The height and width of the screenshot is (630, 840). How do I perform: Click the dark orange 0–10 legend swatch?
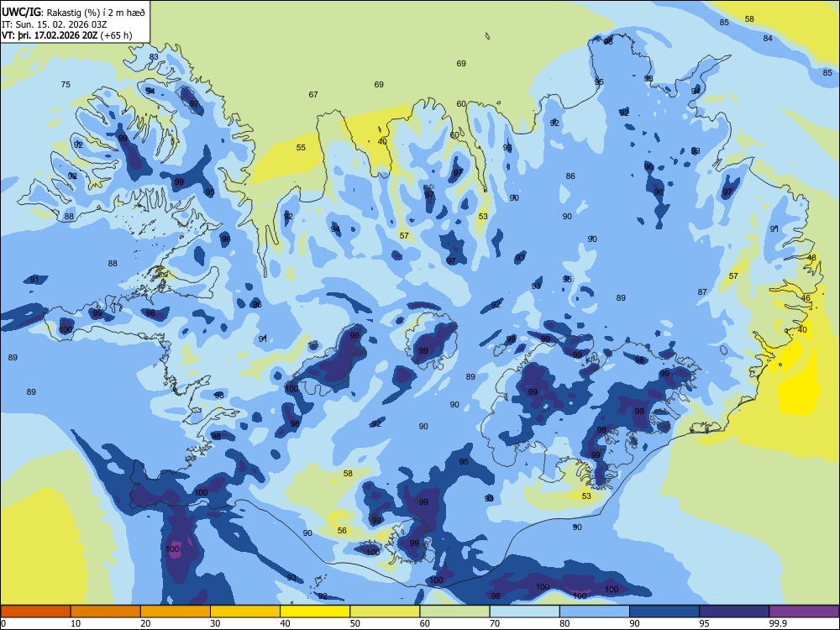click(x=35, y=612)
